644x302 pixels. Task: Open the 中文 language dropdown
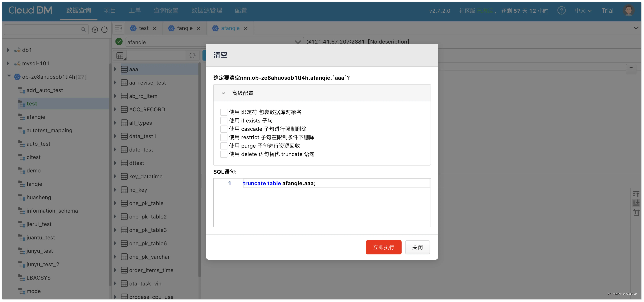coord(583,11)
